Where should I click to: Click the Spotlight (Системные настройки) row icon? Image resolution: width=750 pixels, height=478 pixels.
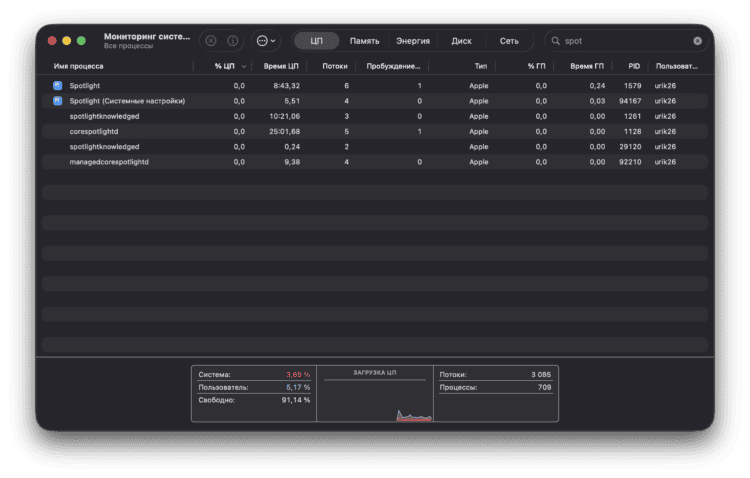[57, 101]
